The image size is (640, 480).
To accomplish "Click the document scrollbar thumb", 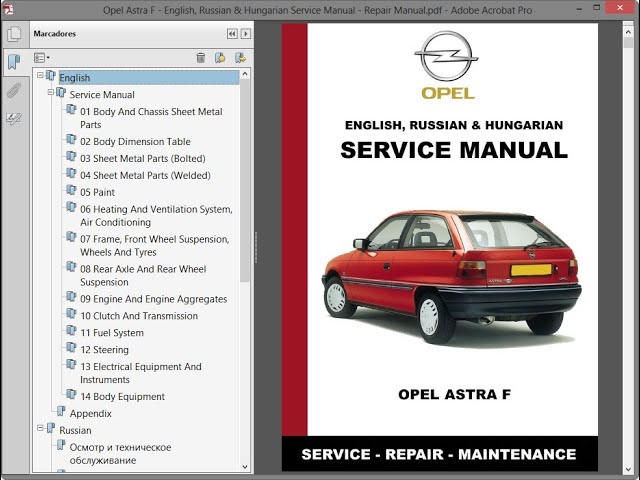I will (x=628, y=42).
